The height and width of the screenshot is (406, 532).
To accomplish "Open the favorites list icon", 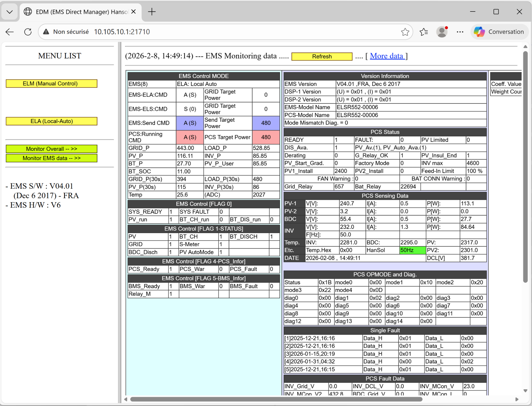I will (424, 32).
